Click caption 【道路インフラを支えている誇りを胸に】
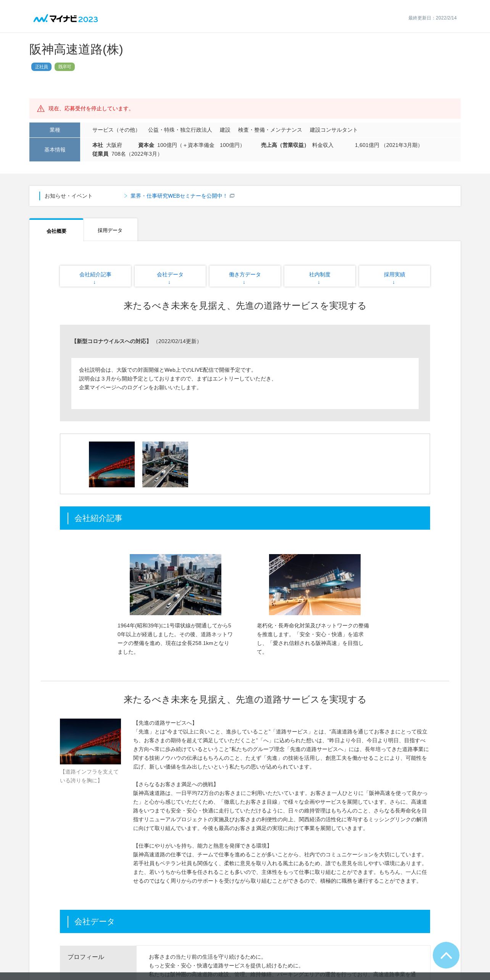The image size is (490, 980). click(89, 776)
